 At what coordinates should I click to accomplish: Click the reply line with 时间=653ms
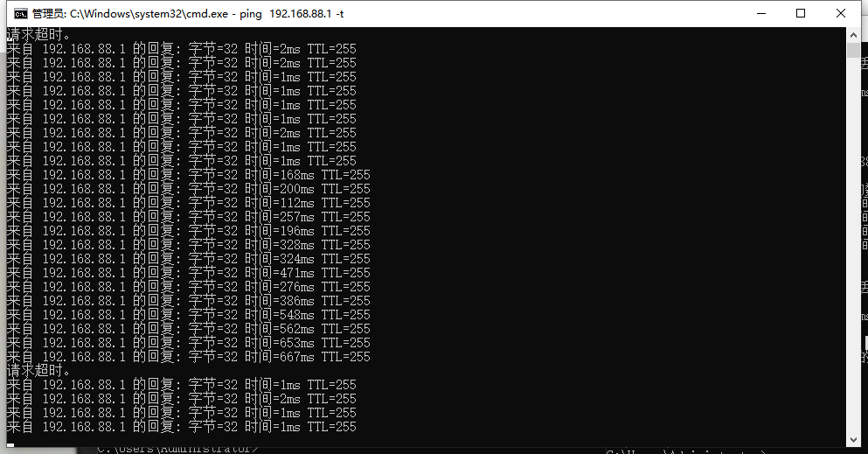188,343
